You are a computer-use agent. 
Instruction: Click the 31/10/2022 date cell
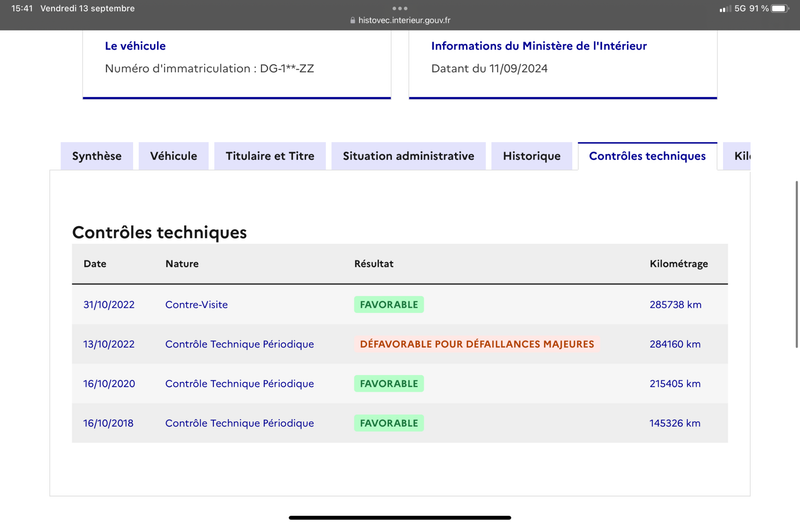click(109, 305)
